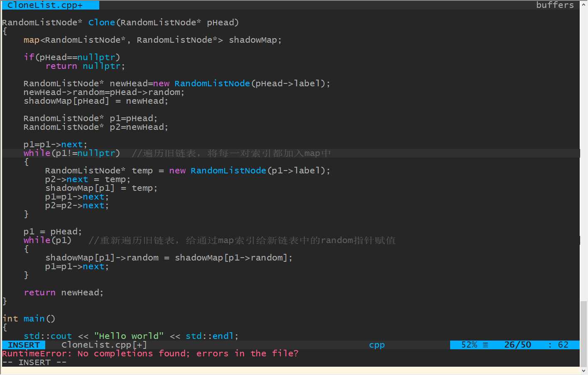Click the return nullptr; statement
The image size is (588, 375).
coord(85,66)
